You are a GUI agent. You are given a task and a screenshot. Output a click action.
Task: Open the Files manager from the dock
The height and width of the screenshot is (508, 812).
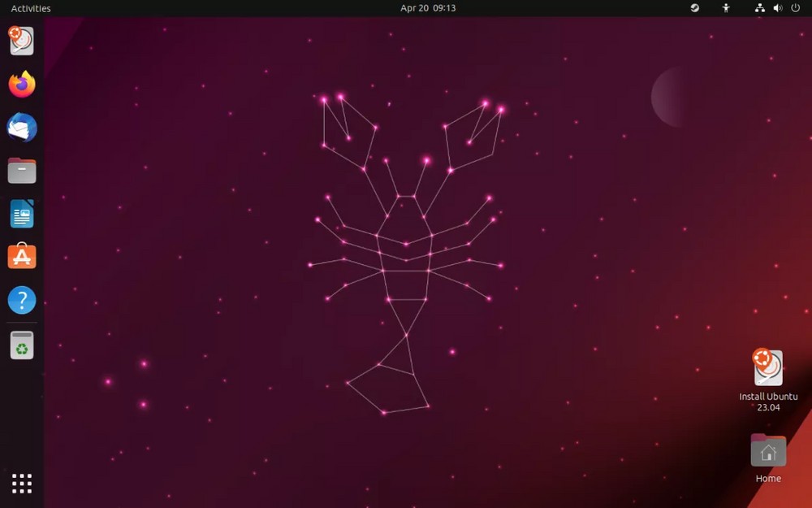(x=22, y=171)
